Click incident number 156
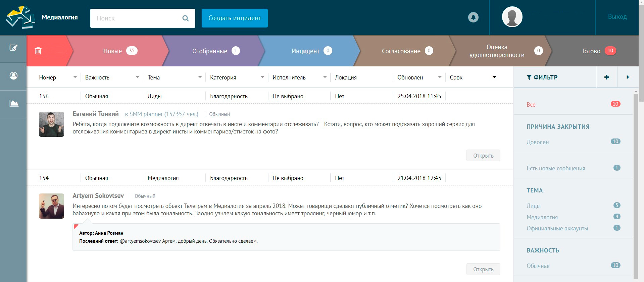The height and width of the screenshot is (282, 644). point(44,96)
